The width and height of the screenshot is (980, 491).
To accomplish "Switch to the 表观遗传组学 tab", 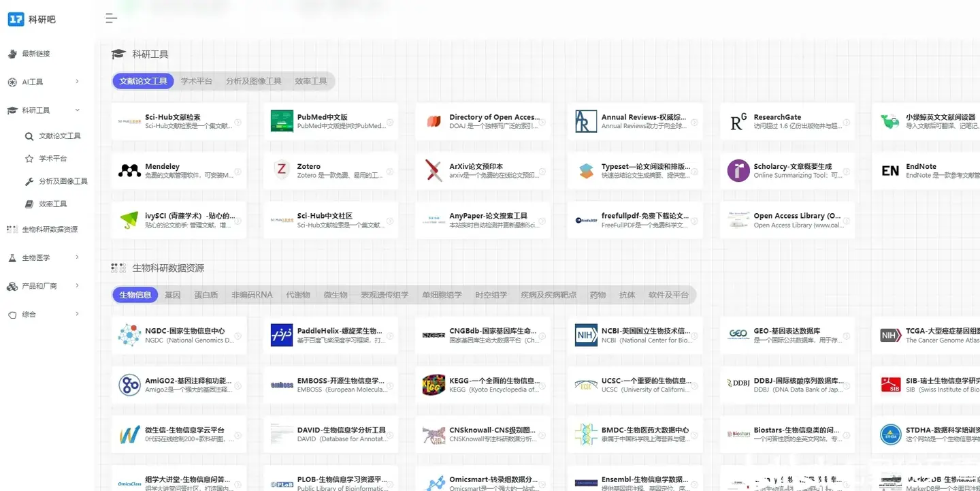I will coord(385,295).
